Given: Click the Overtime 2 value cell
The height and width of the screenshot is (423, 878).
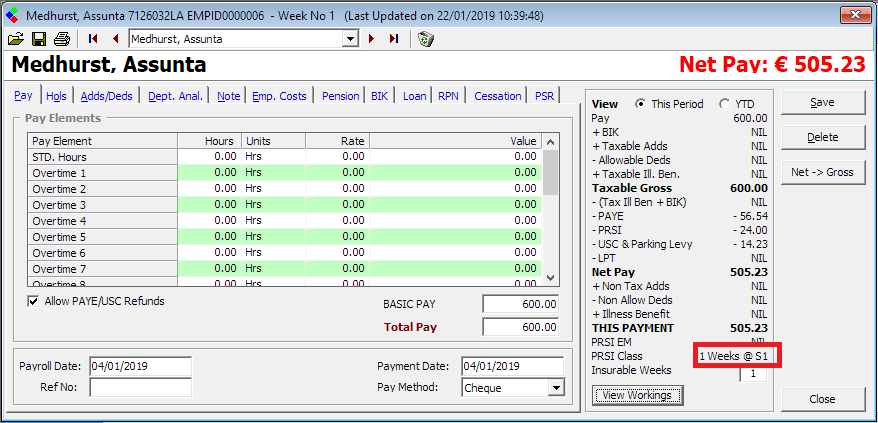Looking at the screenshot, I should click(x=456, y=189).
